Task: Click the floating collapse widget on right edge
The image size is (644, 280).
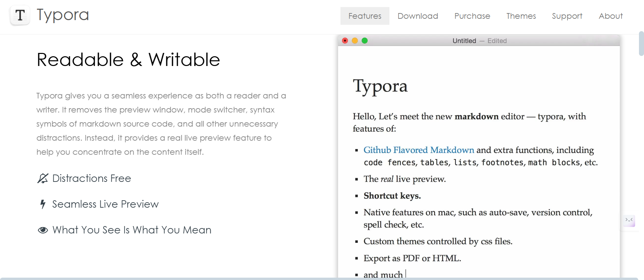Action: (629, 221)
